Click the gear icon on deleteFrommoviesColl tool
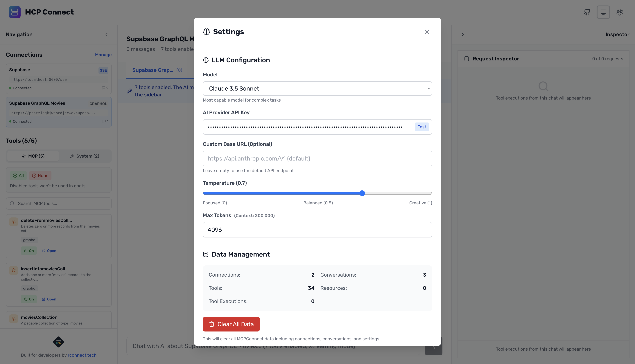 [14, 222]
